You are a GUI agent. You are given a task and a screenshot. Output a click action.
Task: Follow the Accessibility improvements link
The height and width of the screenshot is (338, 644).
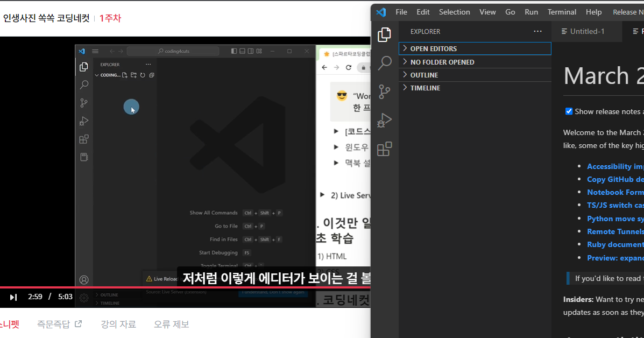[615, 166]
